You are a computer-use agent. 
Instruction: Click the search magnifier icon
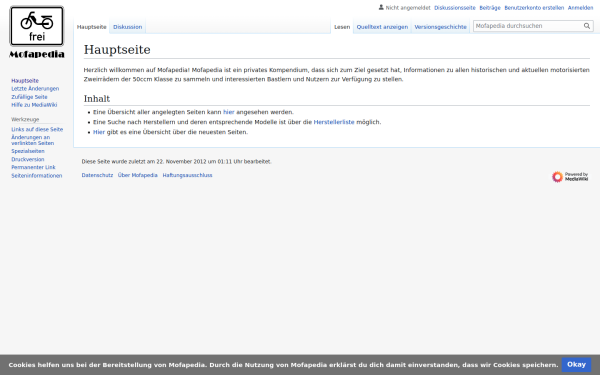pos(587,26)
